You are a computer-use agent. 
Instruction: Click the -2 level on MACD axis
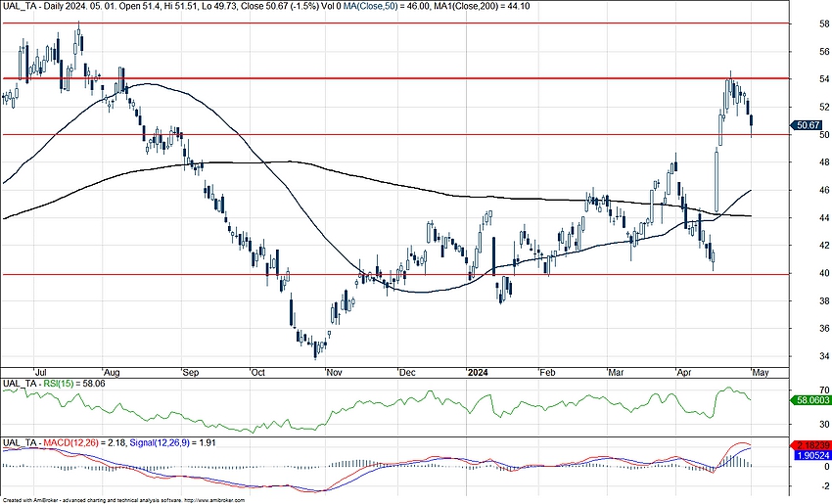(x=798, y=484)
